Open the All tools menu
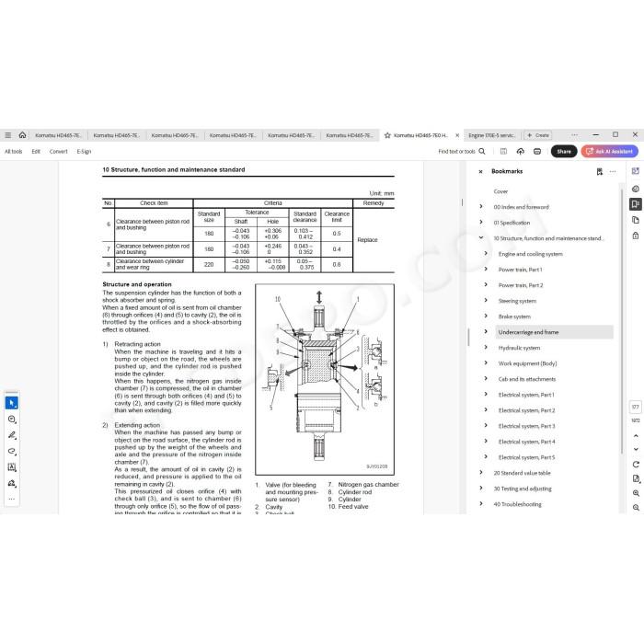 coord(13,152)
